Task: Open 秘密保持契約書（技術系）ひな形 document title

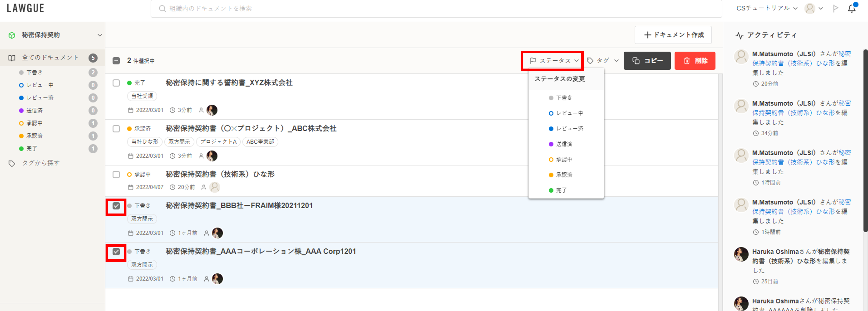Action: (220, 174)
